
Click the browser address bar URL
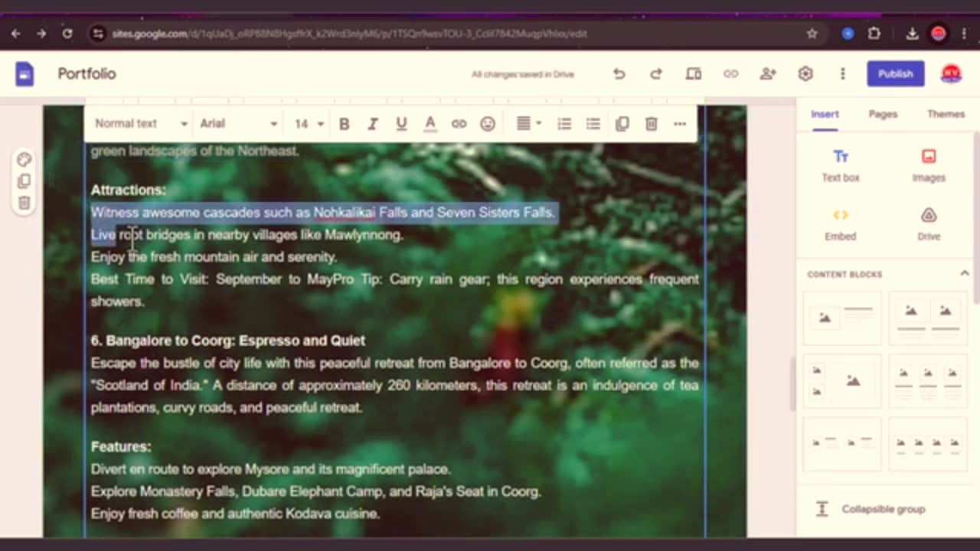(349, 34)
